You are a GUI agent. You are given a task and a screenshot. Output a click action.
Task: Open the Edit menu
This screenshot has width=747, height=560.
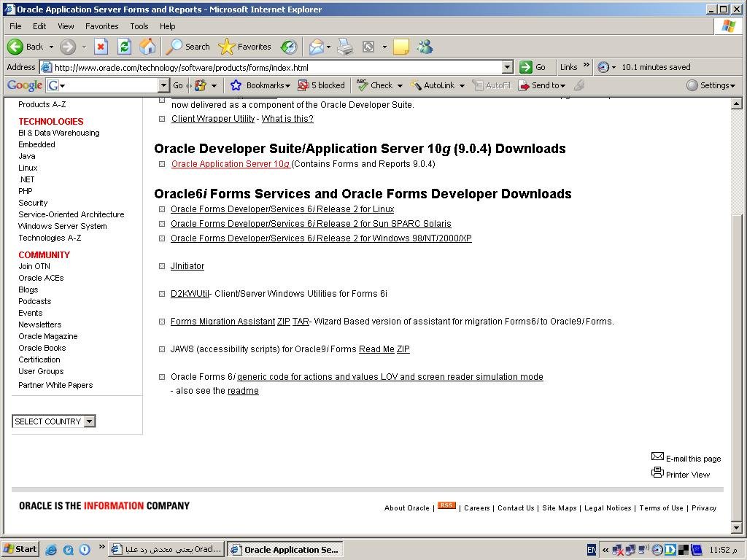(39, 26)
